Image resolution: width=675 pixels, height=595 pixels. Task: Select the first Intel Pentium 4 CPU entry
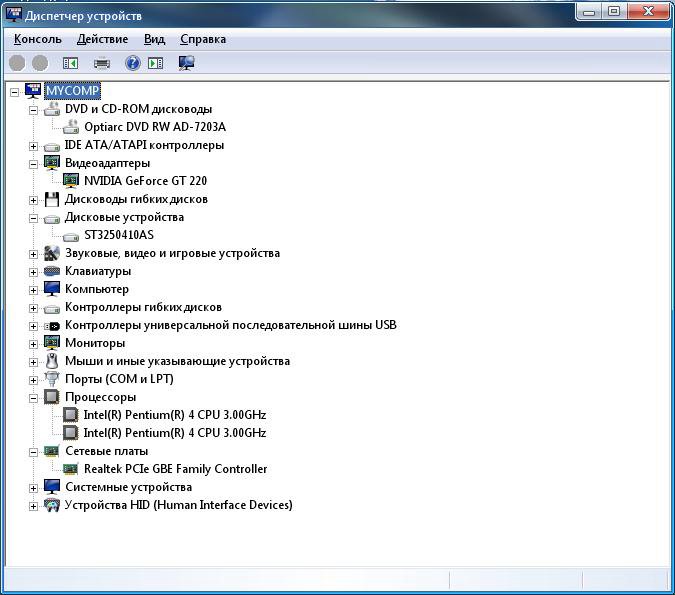175,415
